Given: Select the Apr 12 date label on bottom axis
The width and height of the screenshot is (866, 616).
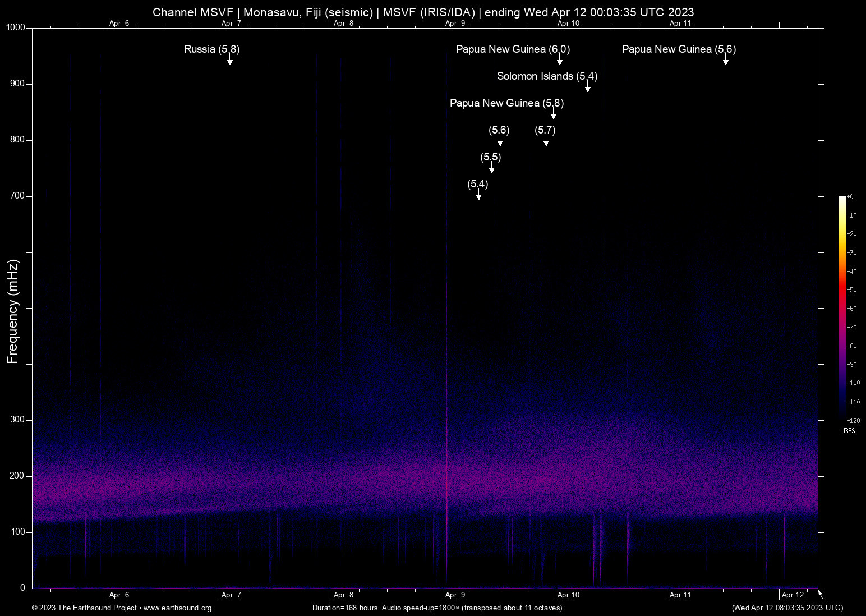Looking at the screenshot, I should point(791,594).
